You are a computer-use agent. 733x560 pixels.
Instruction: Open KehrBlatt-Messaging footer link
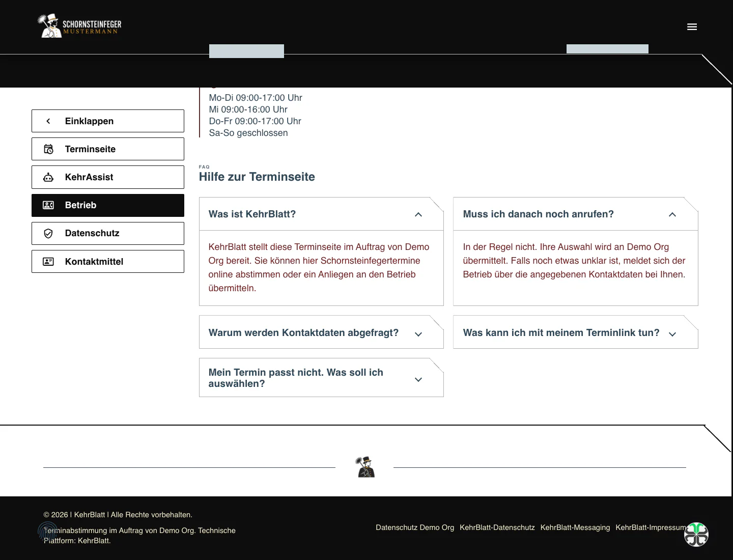pos(575,527)
